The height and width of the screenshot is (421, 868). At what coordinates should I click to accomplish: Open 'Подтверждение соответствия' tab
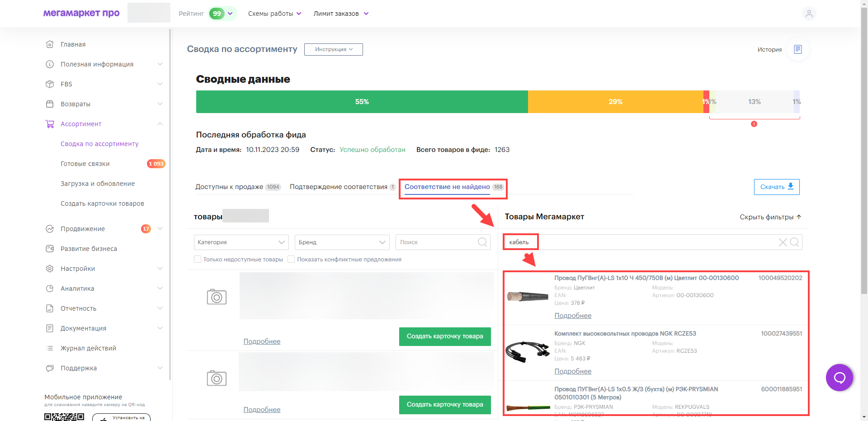coord(339,187)
